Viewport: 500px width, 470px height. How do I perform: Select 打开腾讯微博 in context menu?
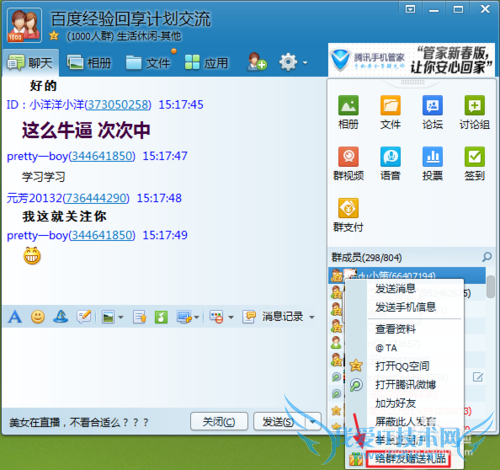tap(405, 385)
